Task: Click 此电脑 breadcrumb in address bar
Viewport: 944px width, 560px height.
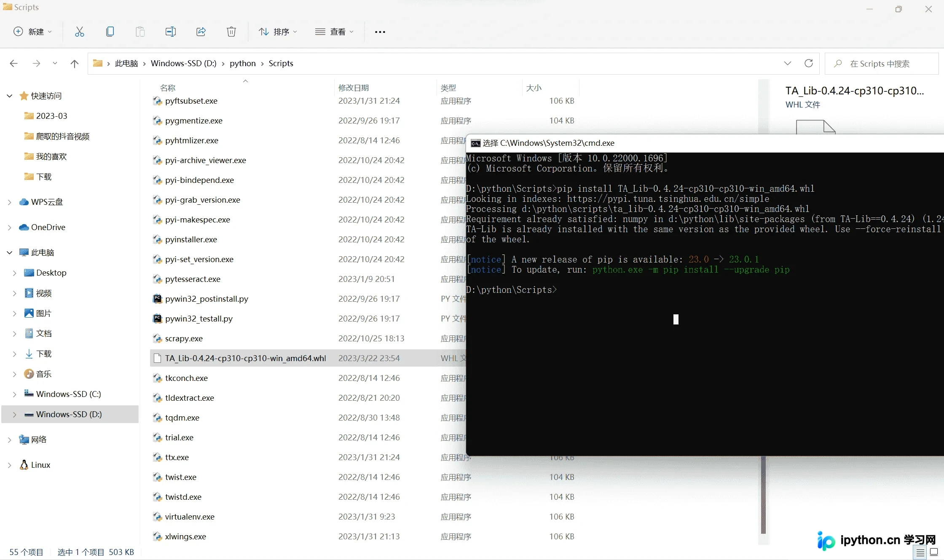Action: [x=126, y=63]
